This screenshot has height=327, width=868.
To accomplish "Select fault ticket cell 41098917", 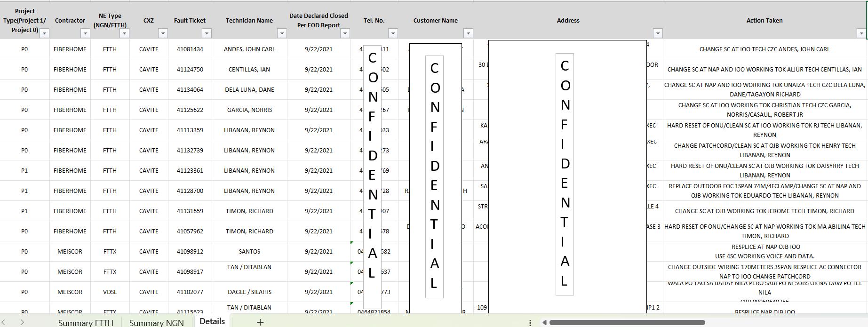I will click(x=190, y=271).
